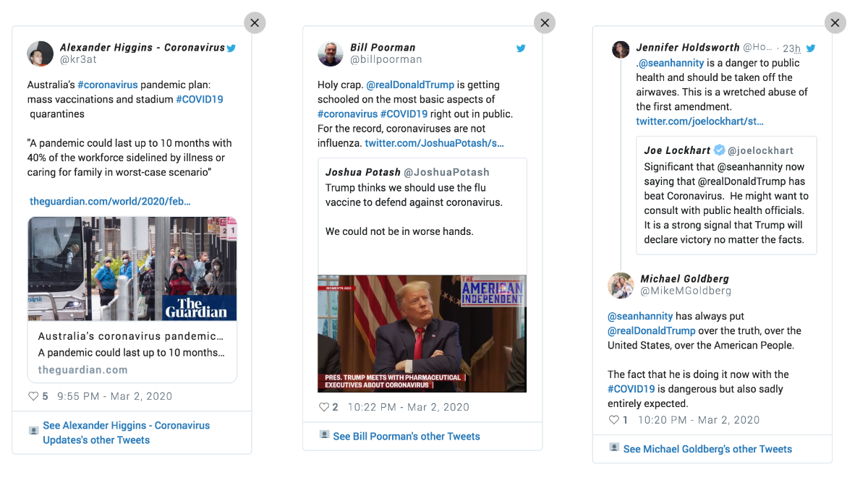Click Twitter bird icon on Bill Poorman tweet
The height and width of the screenshot is (480, 868).
pos(521,48)
